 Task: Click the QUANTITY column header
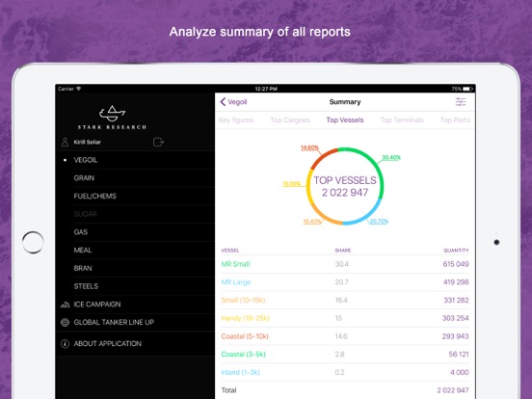click(456, 251)
